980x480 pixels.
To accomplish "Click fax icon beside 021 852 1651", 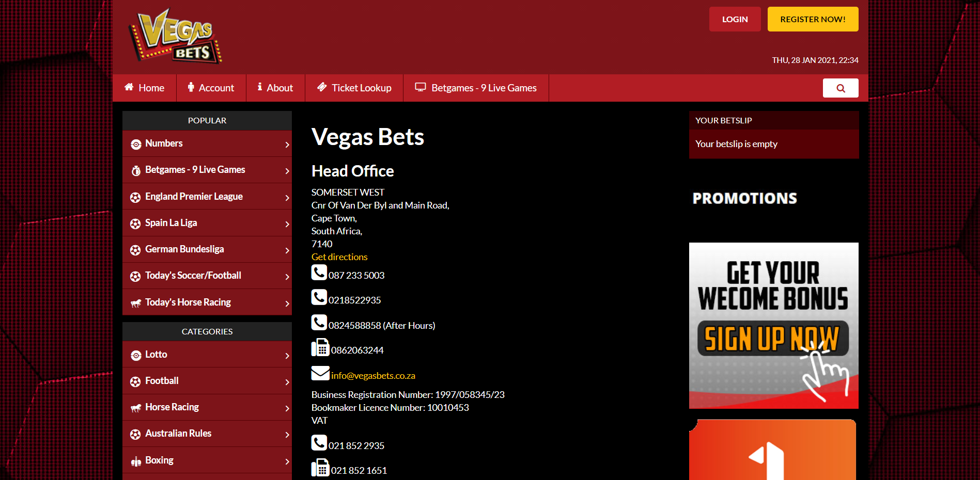I will (320, 468).
